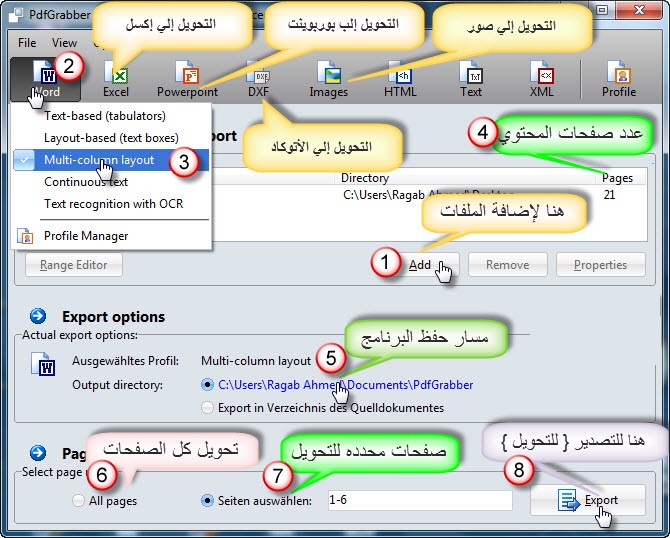Pick the Powerpoint export icon

(187, 79)
